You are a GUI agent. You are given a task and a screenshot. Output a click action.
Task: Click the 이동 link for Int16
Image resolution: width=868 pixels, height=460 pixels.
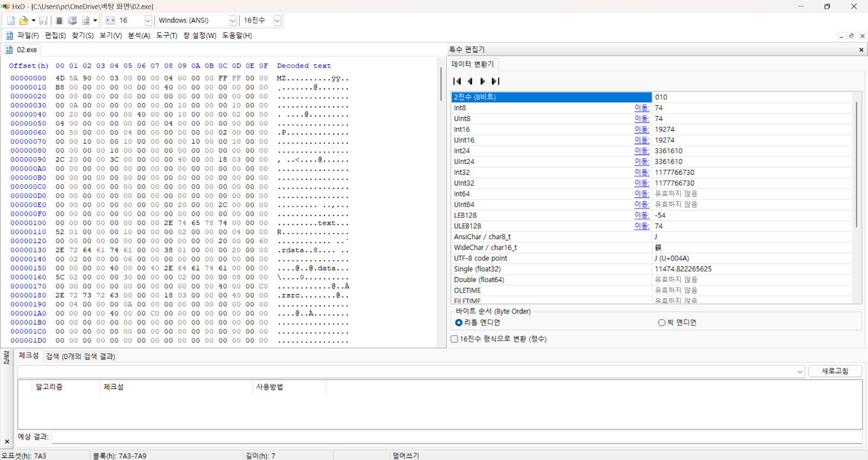pos(642,130)
